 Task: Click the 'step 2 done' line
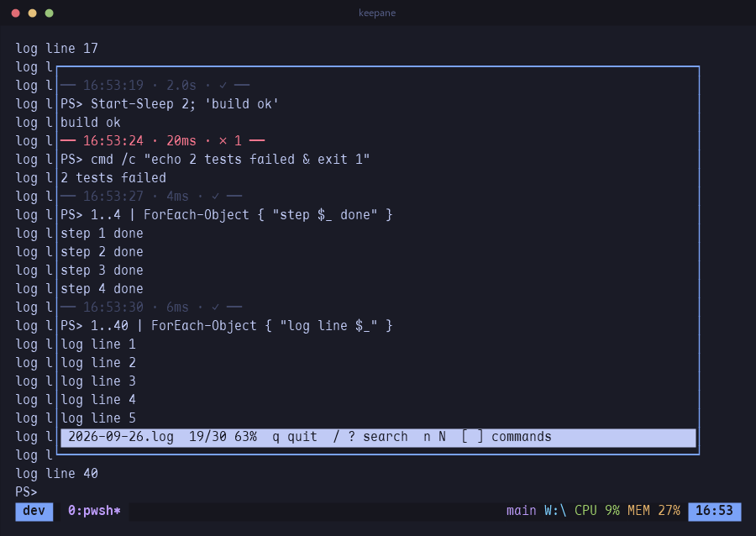tap(102, 252)
